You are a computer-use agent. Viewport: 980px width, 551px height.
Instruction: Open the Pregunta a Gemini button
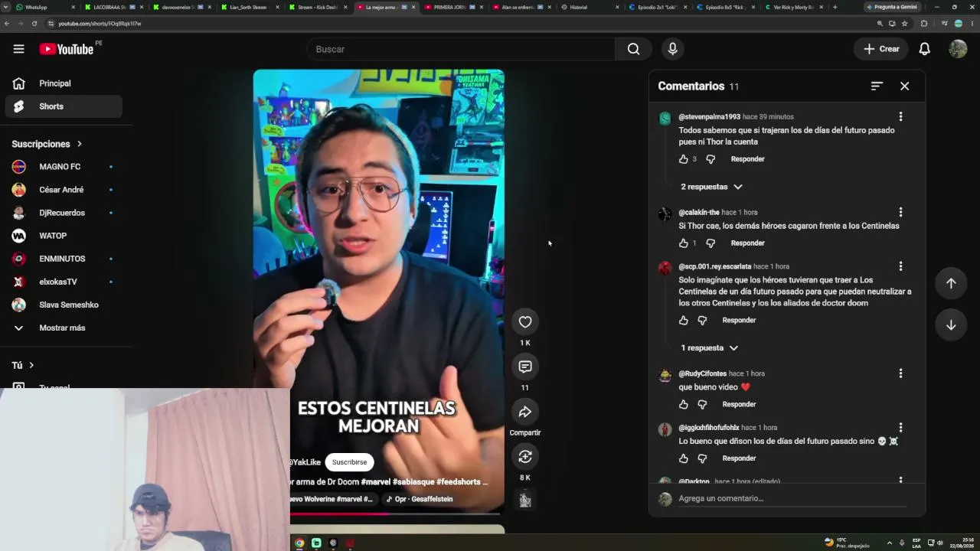[892, 7]
